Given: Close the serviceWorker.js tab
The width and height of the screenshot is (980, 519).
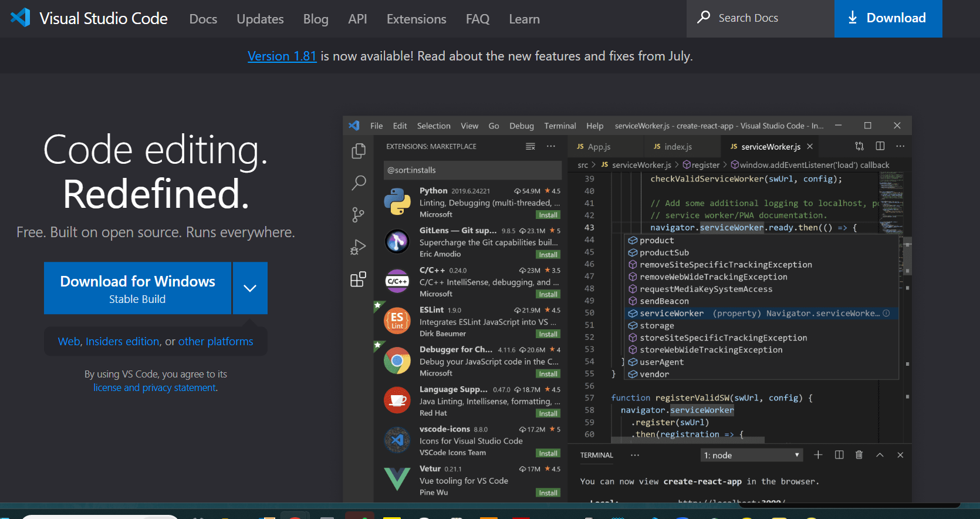Looking at the screenshot, I should (810, 146).
